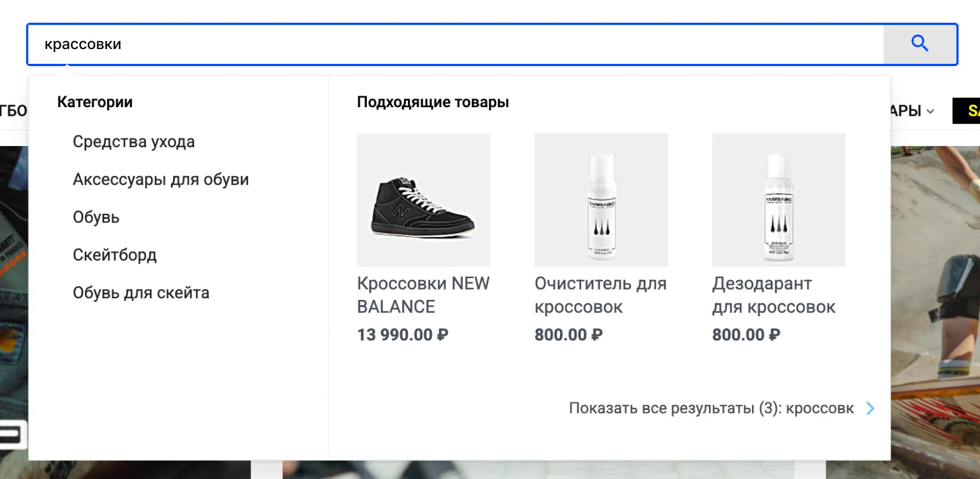Click the 'Категории' heading
The image size is (980, 479).
click(x=95, y=102)
